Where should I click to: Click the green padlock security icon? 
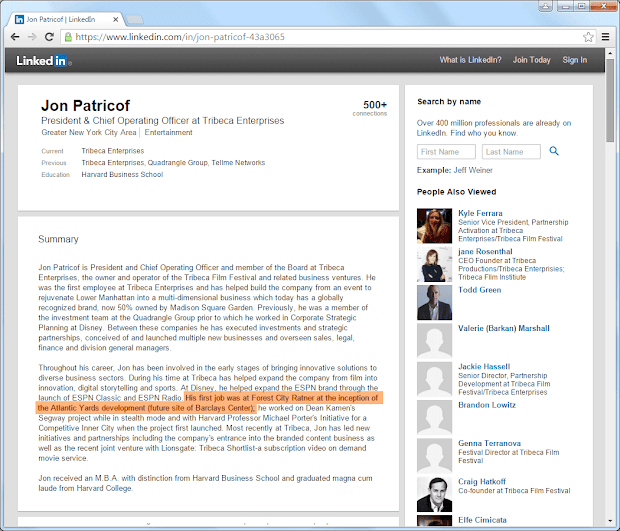tap(68, 37)
